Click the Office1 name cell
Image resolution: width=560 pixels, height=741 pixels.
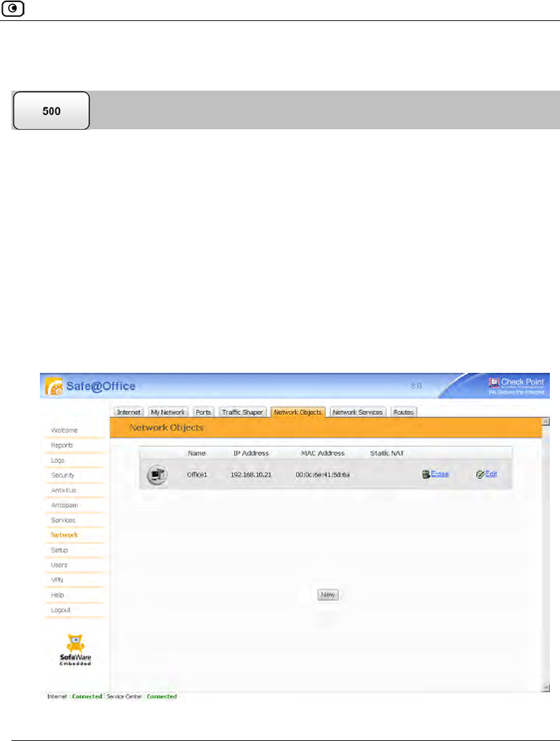click(197, 474)
